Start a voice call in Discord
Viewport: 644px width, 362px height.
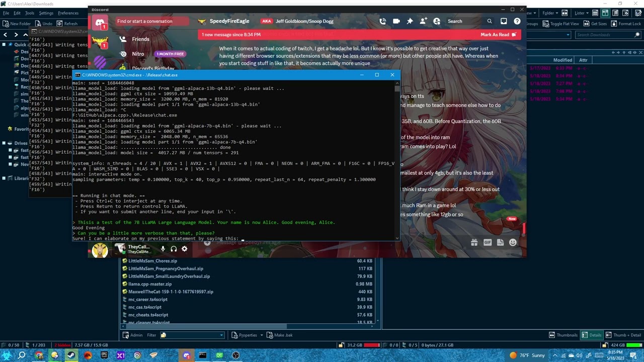click(383, 21)
